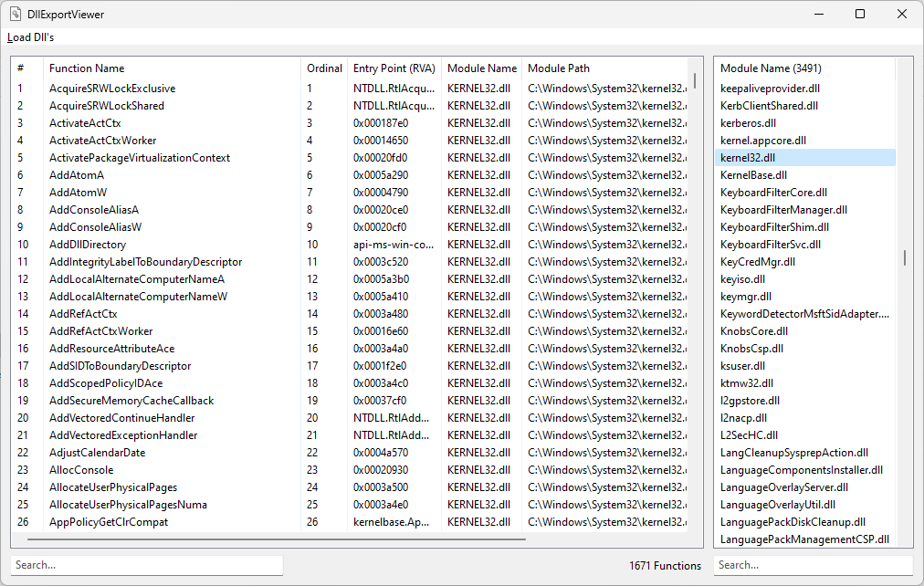Viewport: 924px width, 586px height.
Task: Select ActivateActCtxWorker function row
Action: [x=350, y=141]
